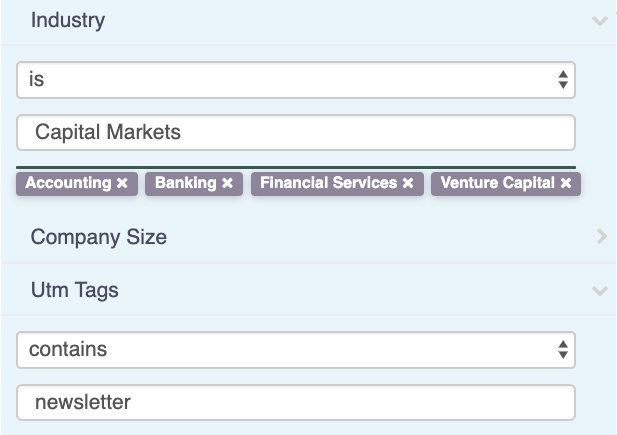This screenshot has height=435, width=617.
Task: Click the Utm Tags section heading
Action: click(x=74, y=290)
